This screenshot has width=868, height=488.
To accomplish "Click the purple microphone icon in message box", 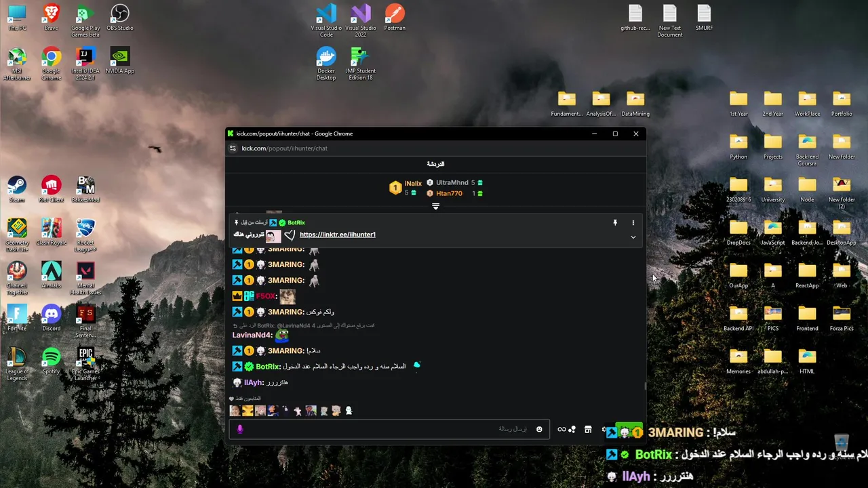I will 239,429.
